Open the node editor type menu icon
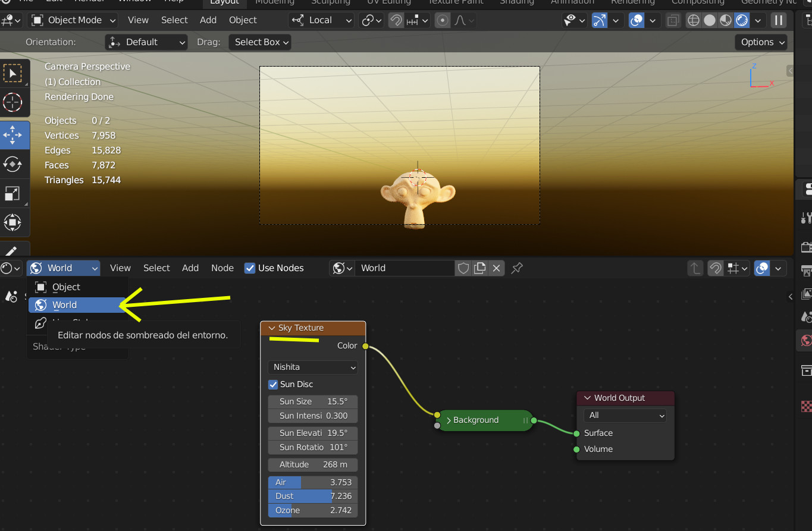The width and height of the screenshot is (812, 531). (x=11, y=268)
